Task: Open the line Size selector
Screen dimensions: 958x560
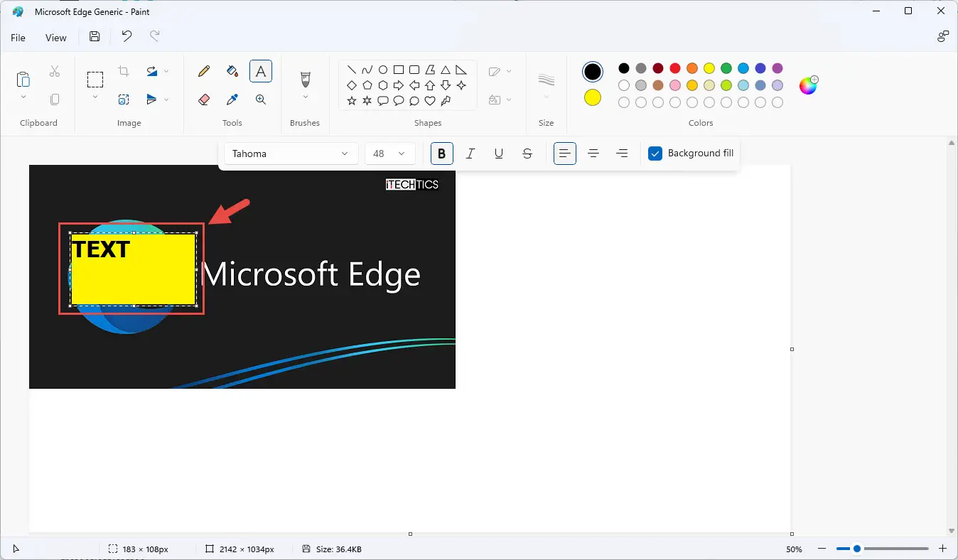Action: pos(546,85)
